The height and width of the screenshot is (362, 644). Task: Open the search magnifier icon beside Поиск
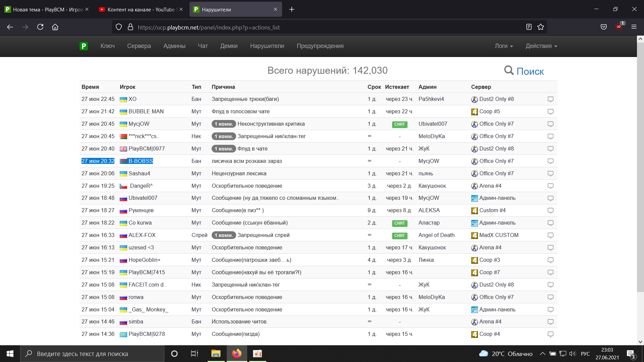click(x=509, y=70)
